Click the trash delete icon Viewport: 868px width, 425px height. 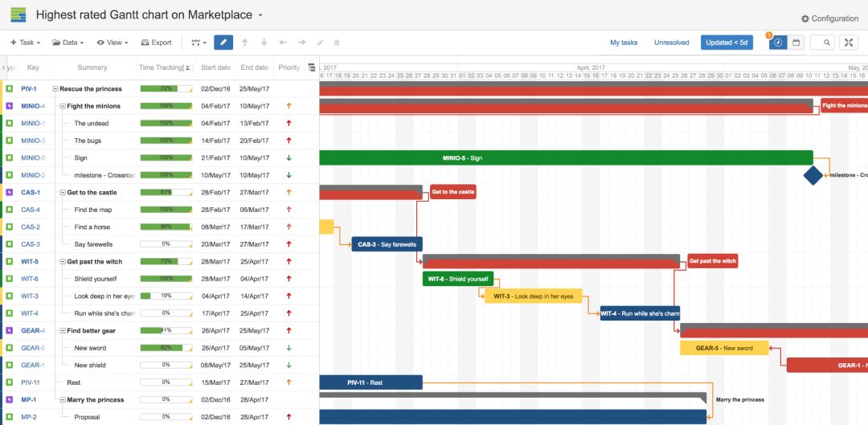click(337, 43)
